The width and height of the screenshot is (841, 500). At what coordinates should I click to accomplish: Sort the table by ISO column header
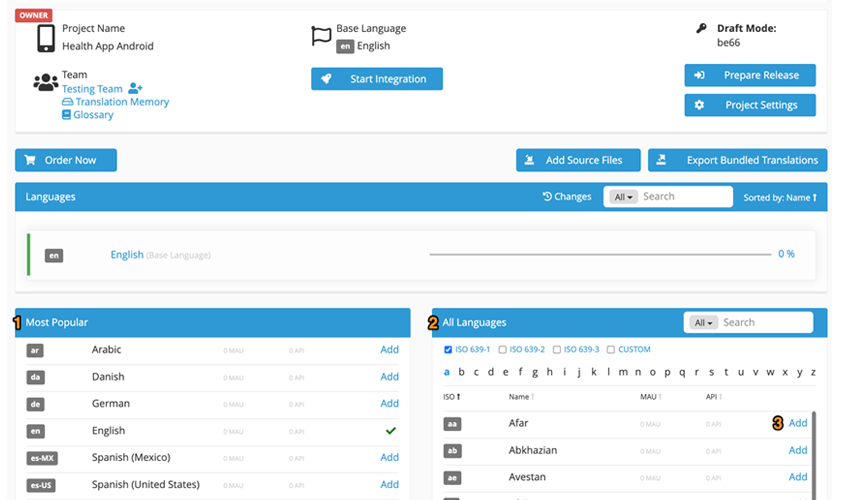coord(451,397)
